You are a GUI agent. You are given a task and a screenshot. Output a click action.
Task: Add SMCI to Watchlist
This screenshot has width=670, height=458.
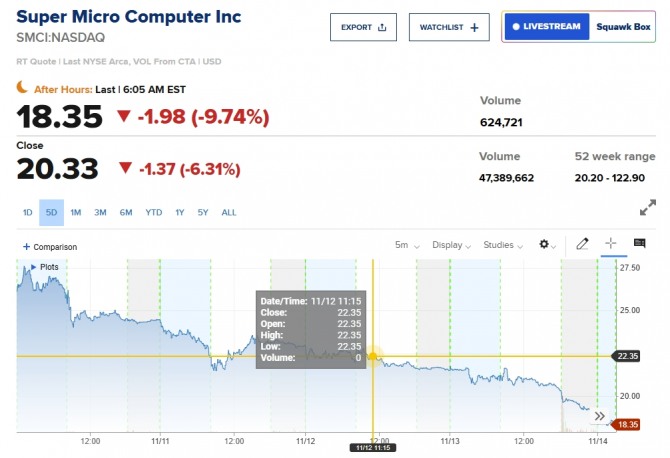(x=449, y=27)
